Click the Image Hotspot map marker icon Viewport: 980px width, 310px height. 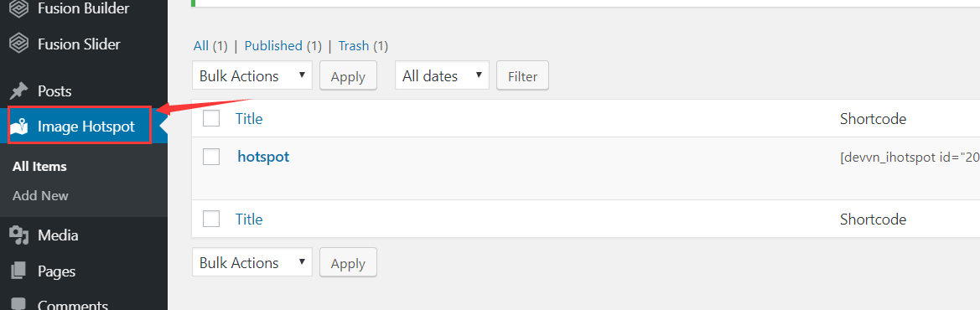[18, 127]
